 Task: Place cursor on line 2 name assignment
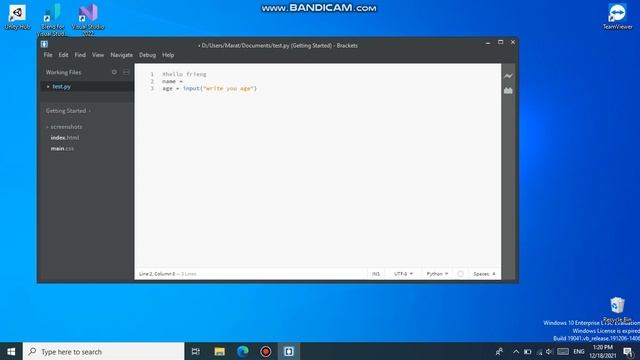click(172, 81)
